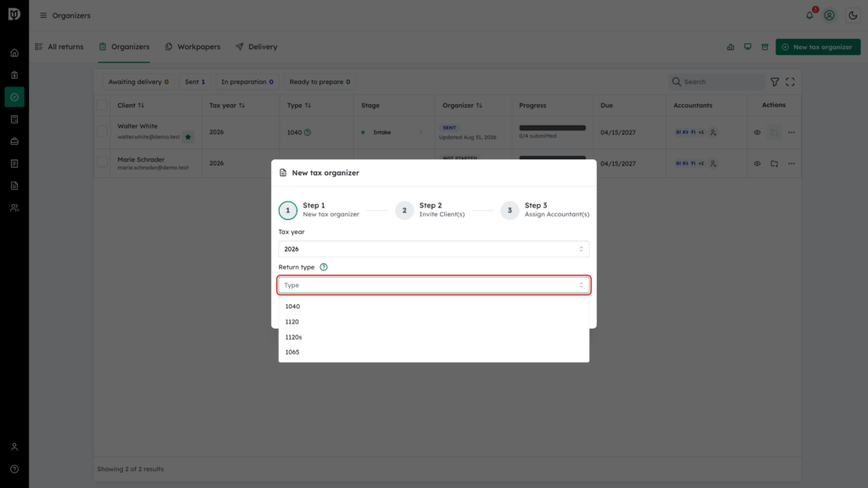Filter by Awaiting delivery chip

[x=138, y=82]
